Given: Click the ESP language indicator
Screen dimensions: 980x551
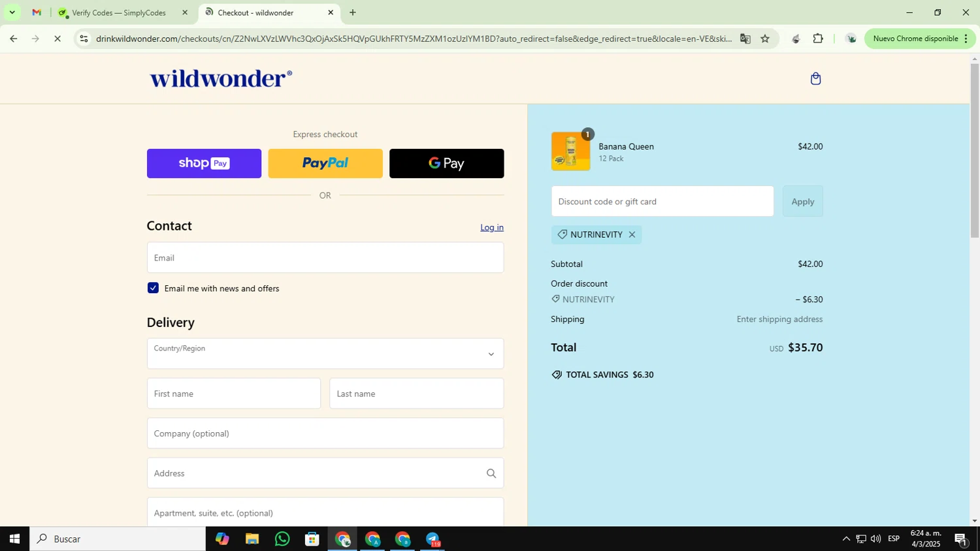Looking at the screenshot, I should 894,539.
